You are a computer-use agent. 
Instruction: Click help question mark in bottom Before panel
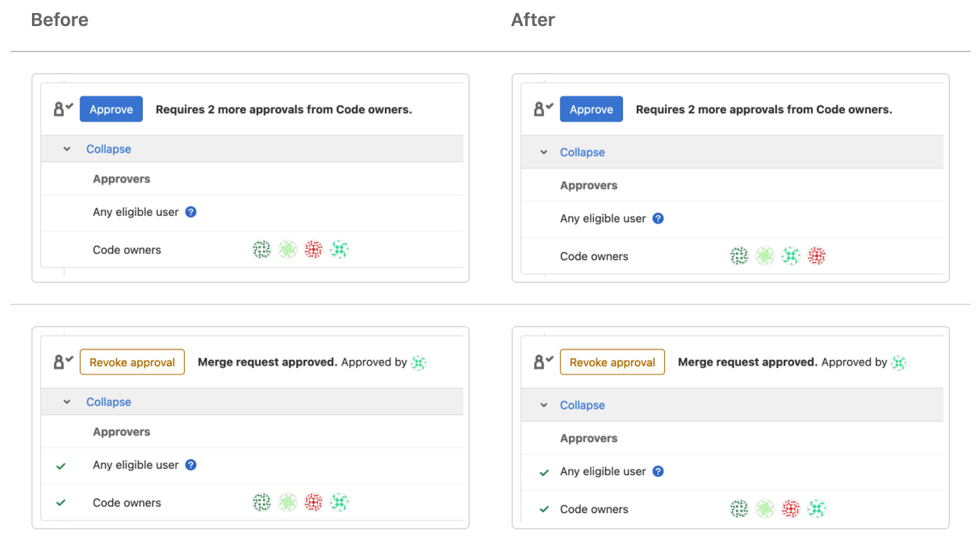[191, 465]
